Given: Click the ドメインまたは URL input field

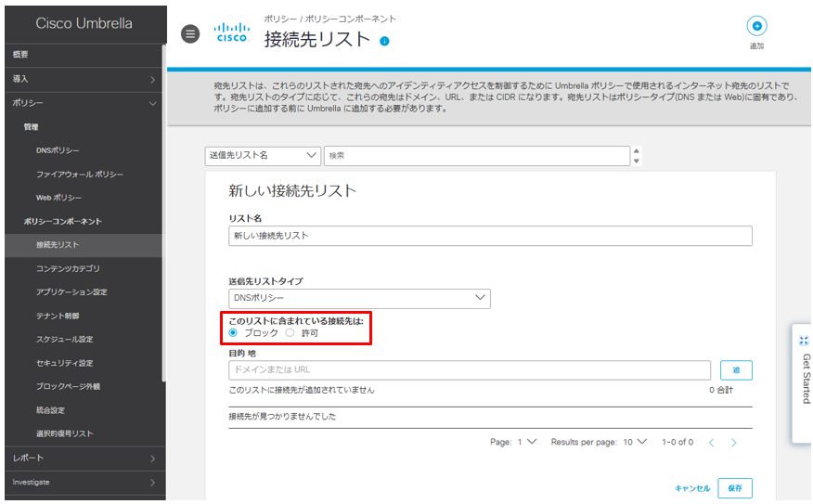Looking at the screenshot, I should click(470, 370).
